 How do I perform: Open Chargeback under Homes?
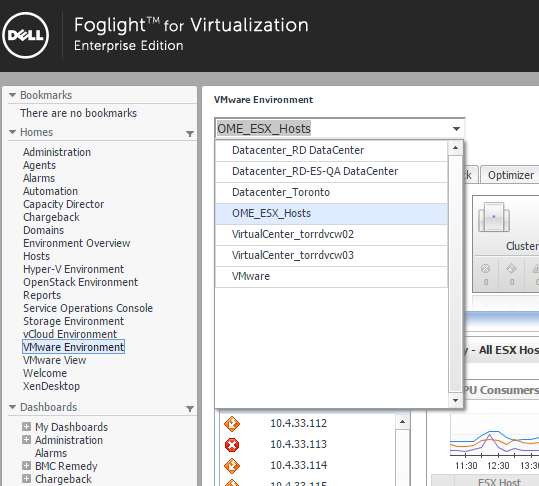(x=51, y=217)
